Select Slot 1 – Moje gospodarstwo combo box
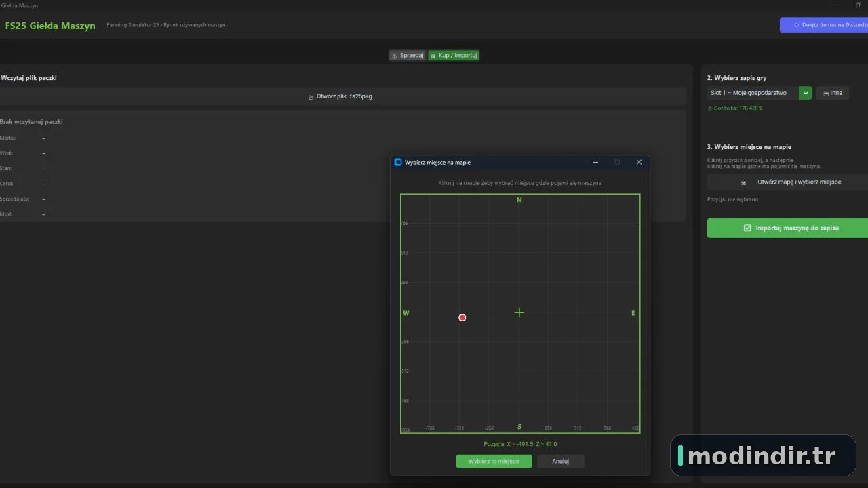 [x=759, y=93]
